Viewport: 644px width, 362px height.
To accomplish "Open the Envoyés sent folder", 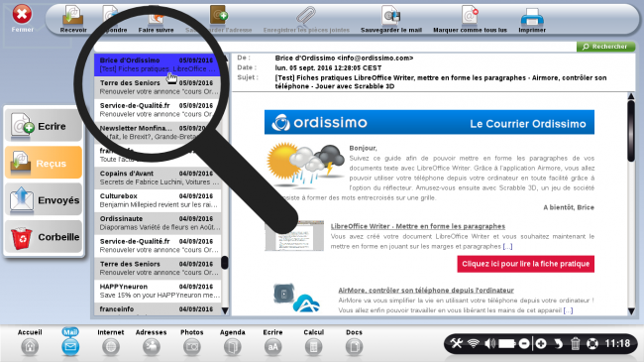I will [x=44, y=200].
